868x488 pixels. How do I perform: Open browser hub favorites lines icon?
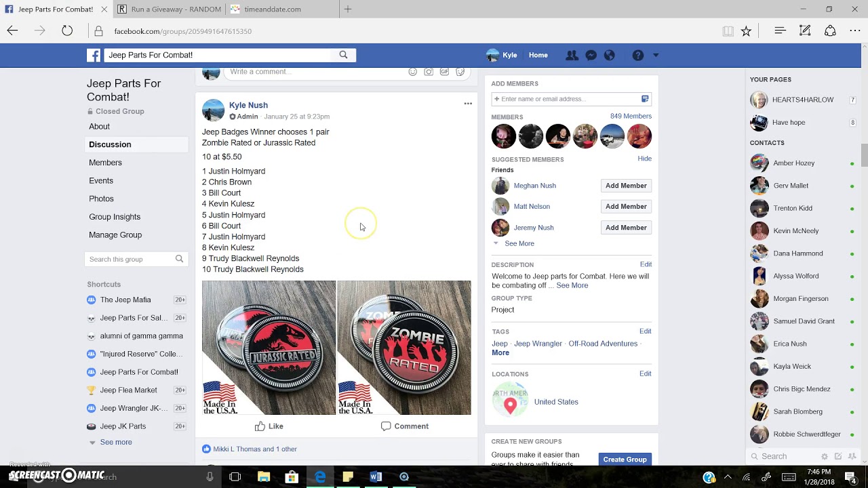pos(780,30)
